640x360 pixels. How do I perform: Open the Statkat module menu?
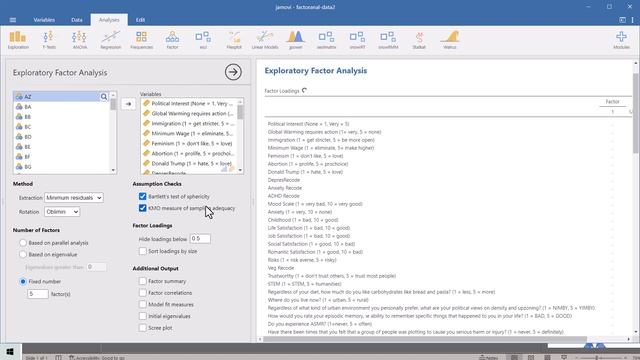(419, 40)
